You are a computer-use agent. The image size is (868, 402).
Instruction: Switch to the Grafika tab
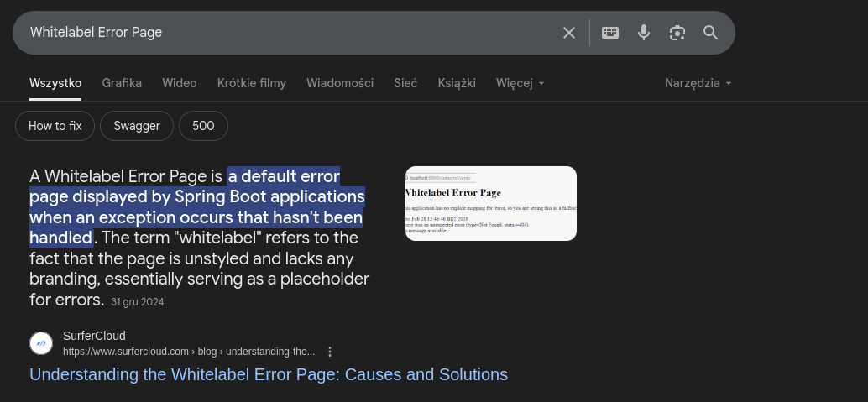click(x=122, y=83)
